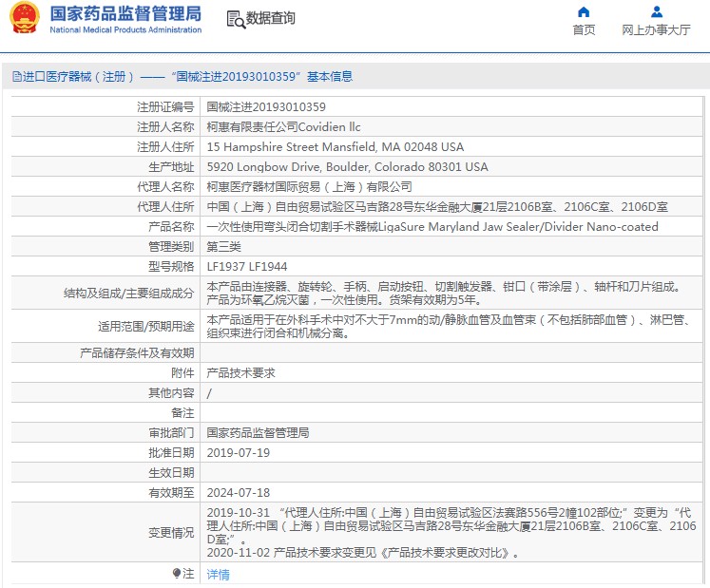This screenshot has width=710, height=588.
Task: Click the 管理类别 row label
Action: point(171,246)
